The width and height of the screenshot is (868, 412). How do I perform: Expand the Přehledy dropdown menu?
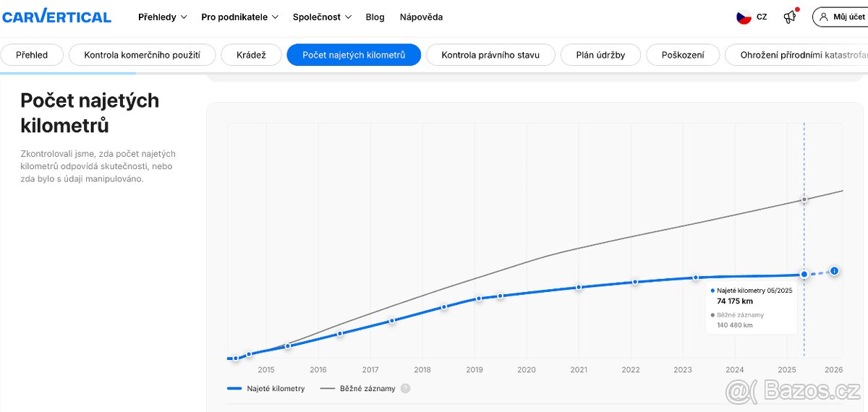pos(162,17)
